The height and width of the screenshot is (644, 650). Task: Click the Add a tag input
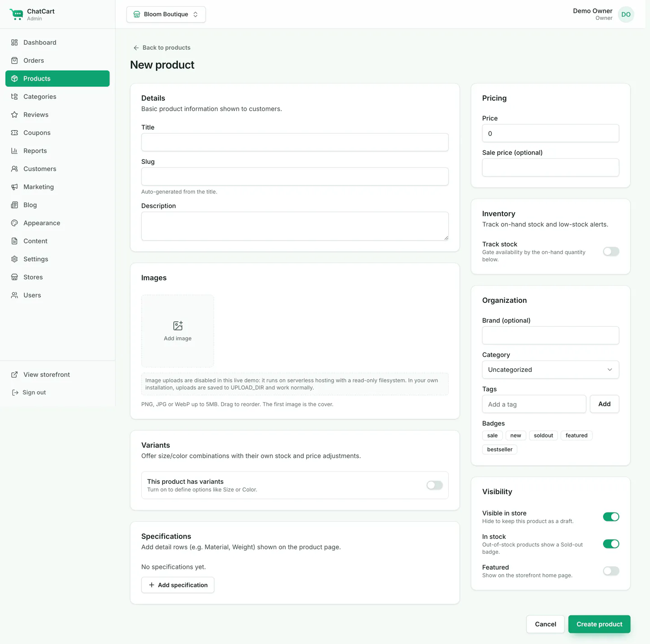tap(534, 404)
